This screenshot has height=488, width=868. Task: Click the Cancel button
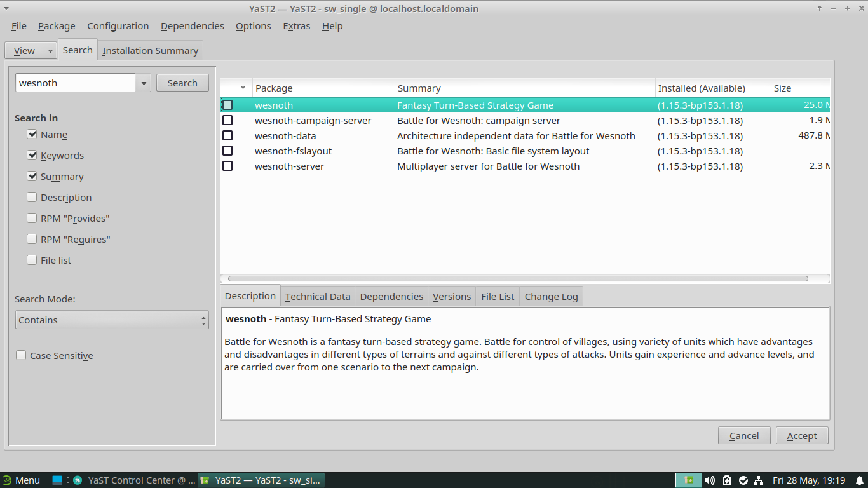tap(744, 436)
